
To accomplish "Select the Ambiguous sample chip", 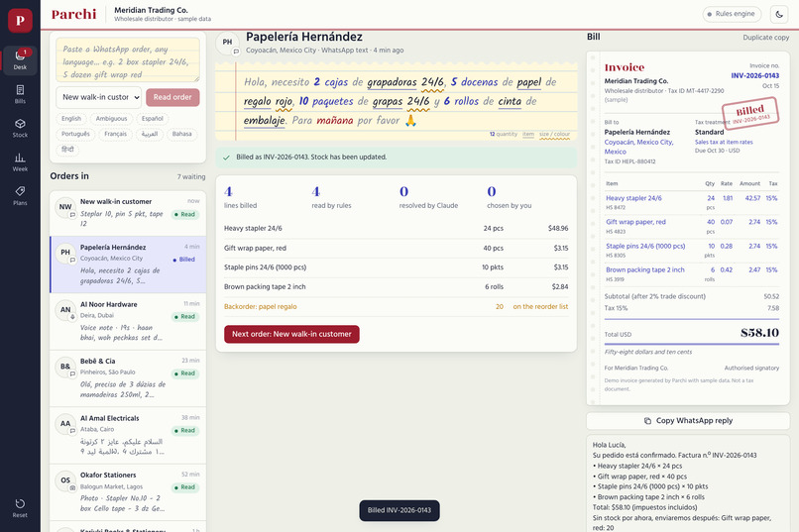I will point(111,119).
